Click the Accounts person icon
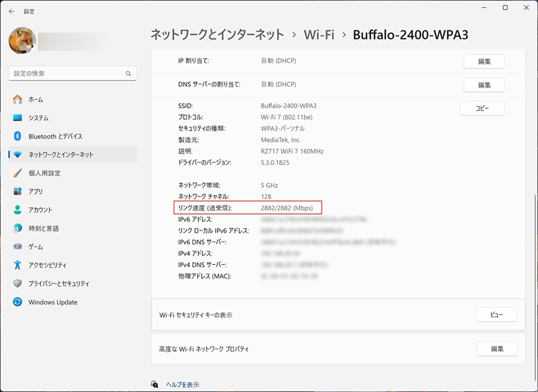The width and height of the screenshot is (538, 392). click(17, 210)
